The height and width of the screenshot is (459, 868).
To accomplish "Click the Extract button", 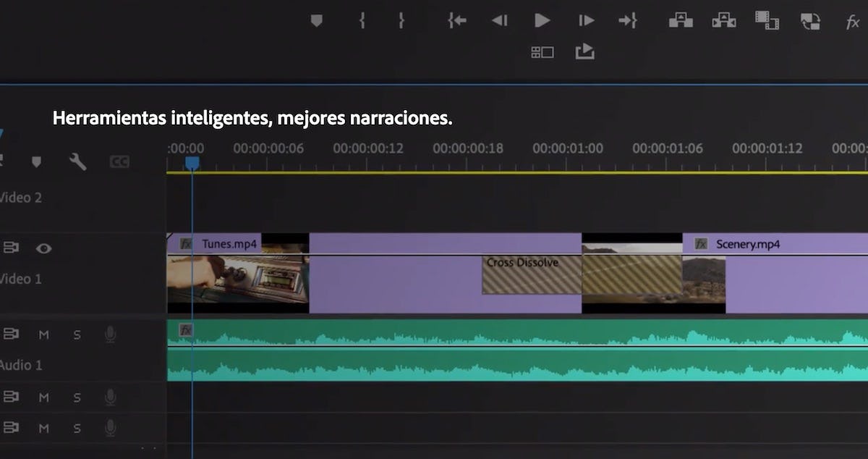I will pos(723,21).
